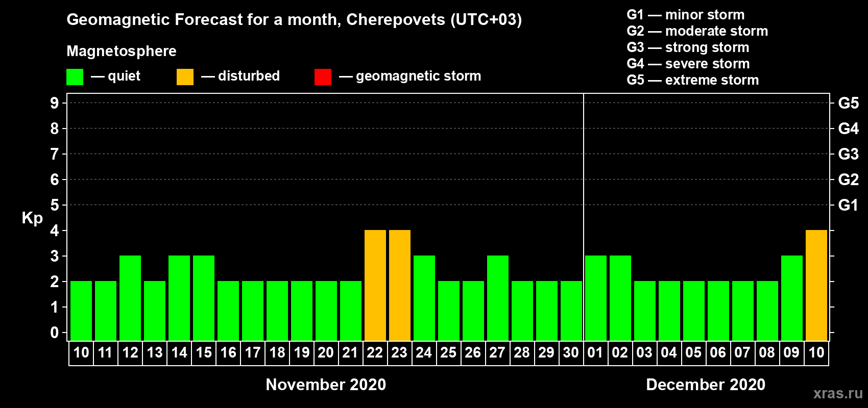Viewport: 868px width, 408px height.
Task: Click the '19' date label
Action: click(302, 353)
